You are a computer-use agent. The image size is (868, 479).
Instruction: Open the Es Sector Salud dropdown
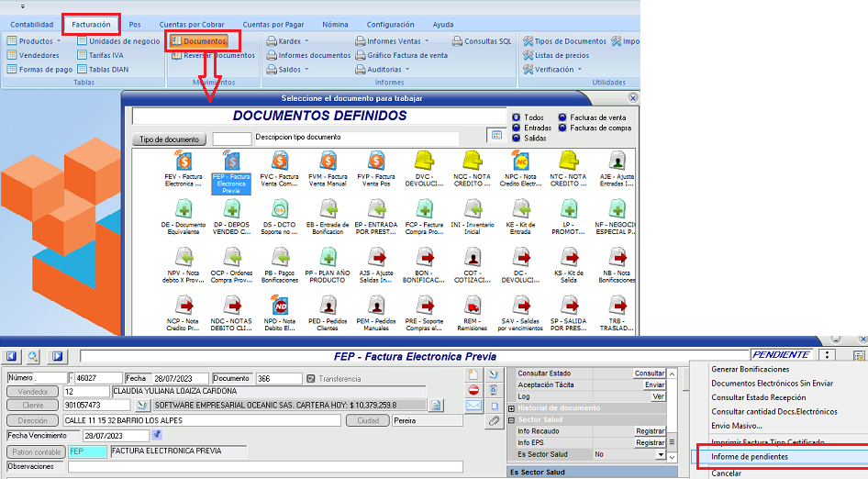660,454
